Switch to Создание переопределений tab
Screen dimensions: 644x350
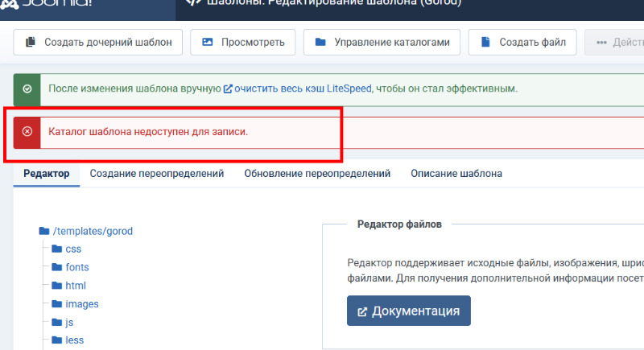(x=156, y=173)
